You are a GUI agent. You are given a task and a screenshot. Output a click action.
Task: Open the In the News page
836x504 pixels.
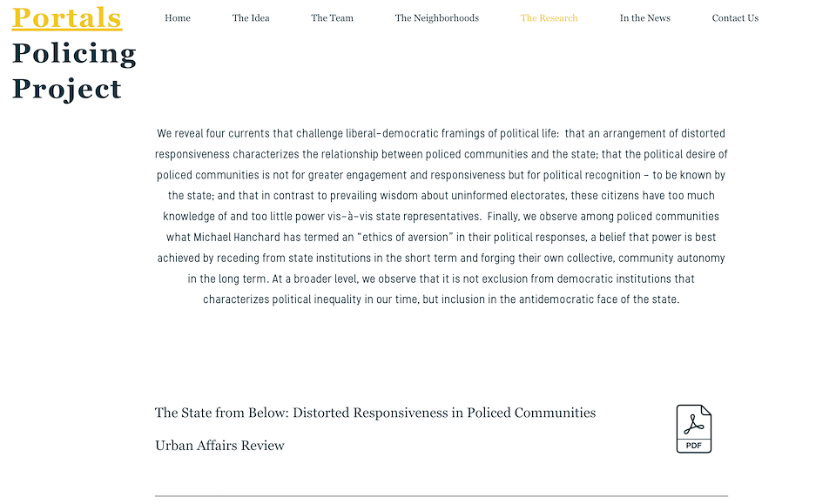(x=644, y=18)
